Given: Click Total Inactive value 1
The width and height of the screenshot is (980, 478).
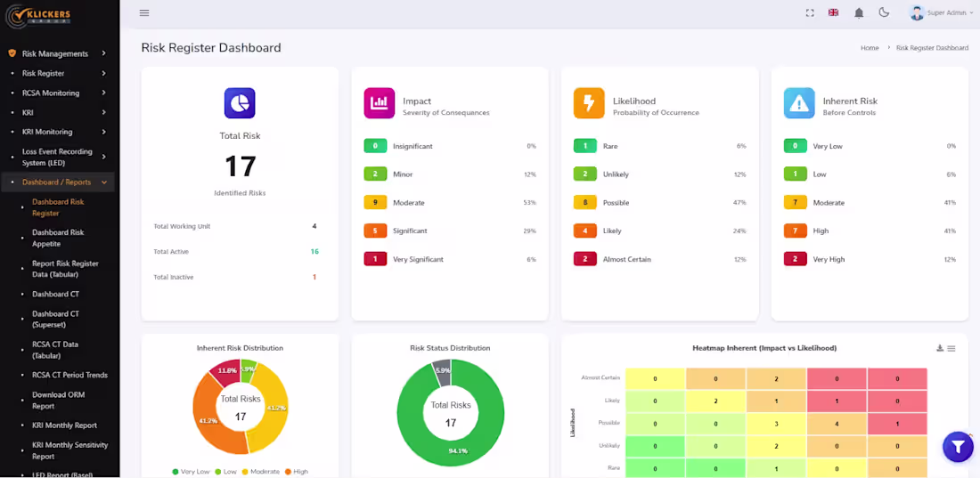Looking at the screenshot, I should [x=314, y=277].
